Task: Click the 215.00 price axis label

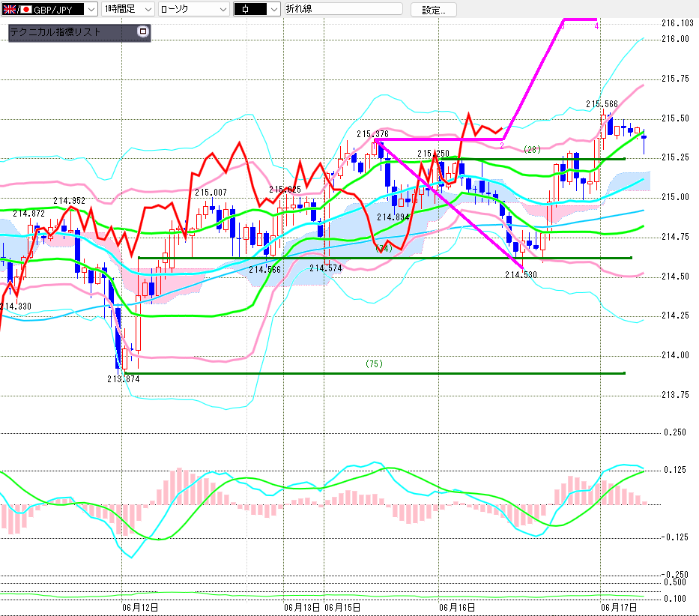Action: 675,197
